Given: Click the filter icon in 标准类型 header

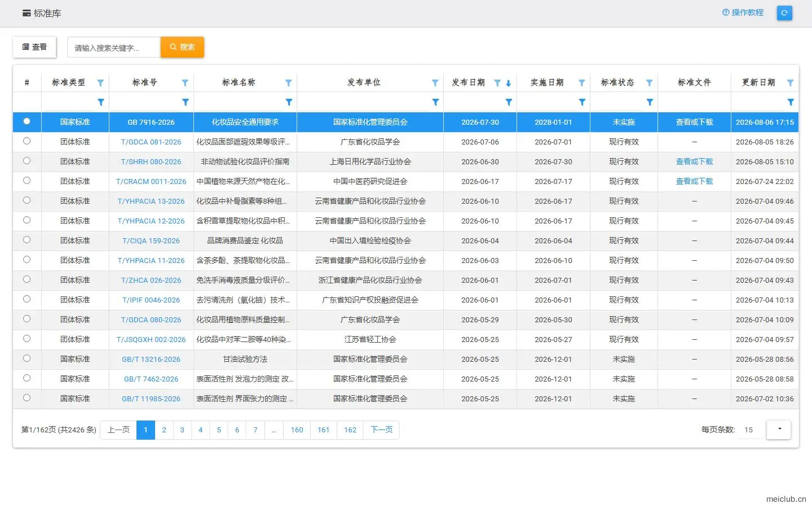Looking at the screenshot, I should click(100, 83).
